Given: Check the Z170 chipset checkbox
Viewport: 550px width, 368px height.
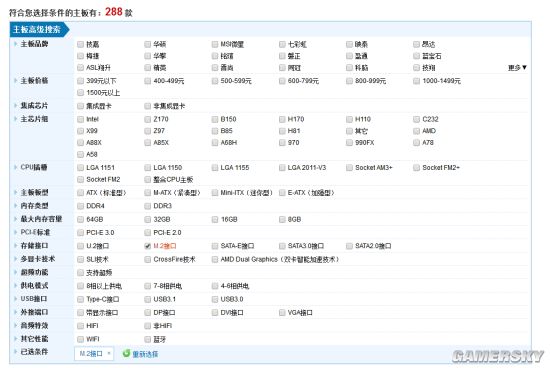Looking at the screenshot, I should pyautogui.click(x=148, y=120).
